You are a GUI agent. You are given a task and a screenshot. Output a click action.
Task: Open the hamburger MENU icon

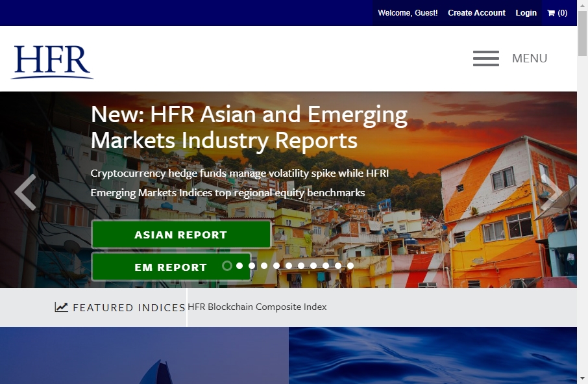(x=486, y=58)
